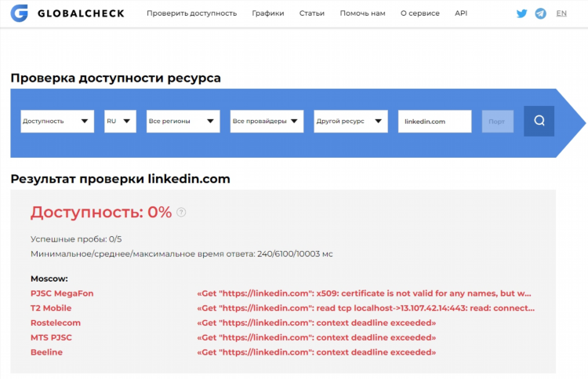
Task: Open the Другой ресурс dropdown
Action: [350, 121]
